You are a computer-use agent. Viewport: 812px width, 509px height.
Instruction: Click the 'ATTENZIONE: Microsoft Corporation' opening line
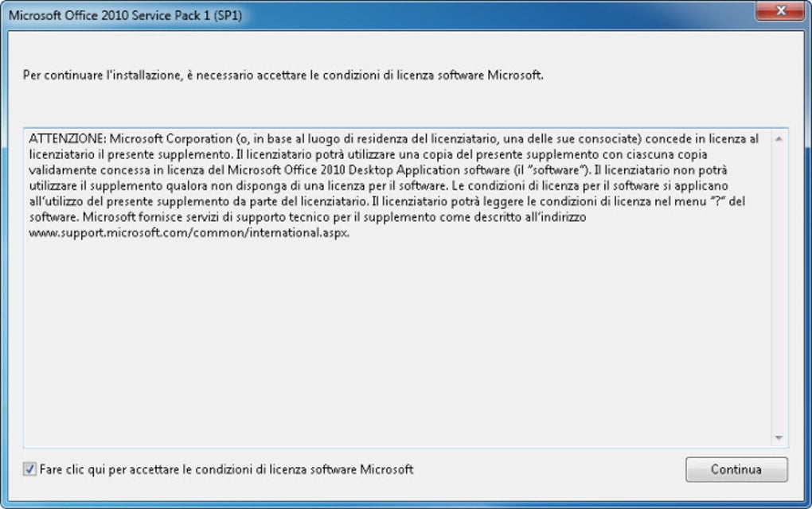point(393,138)
